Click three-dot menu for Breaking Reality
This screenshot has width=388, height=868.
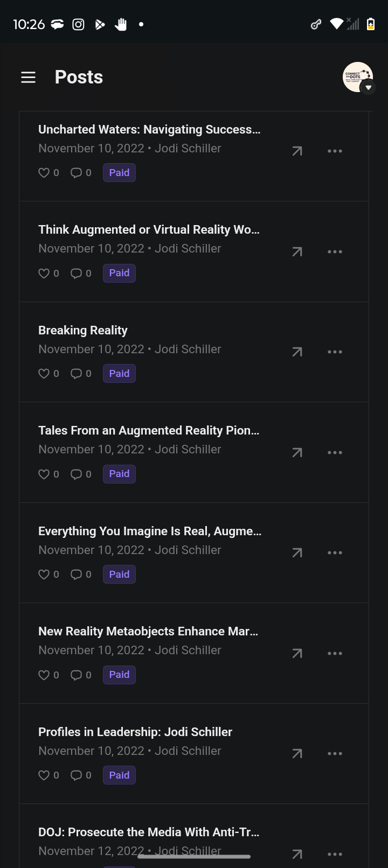pos(335,352)
